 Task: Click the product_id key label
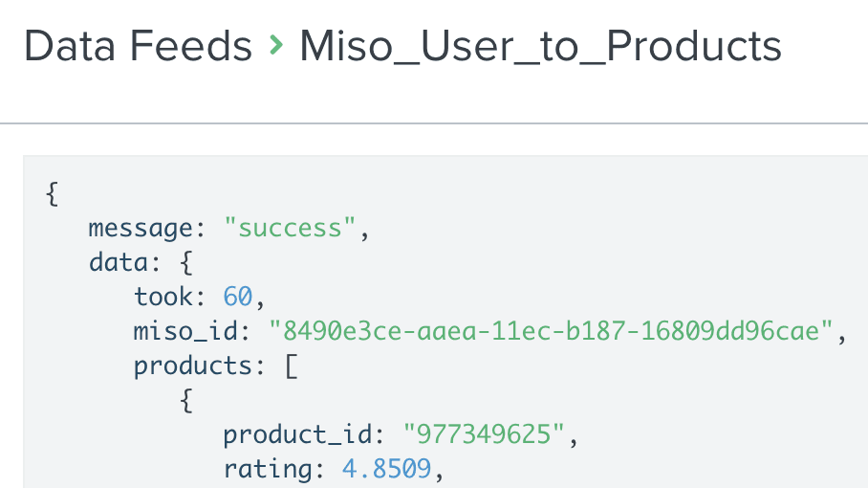pyautogui.click(x=297, y=434)
